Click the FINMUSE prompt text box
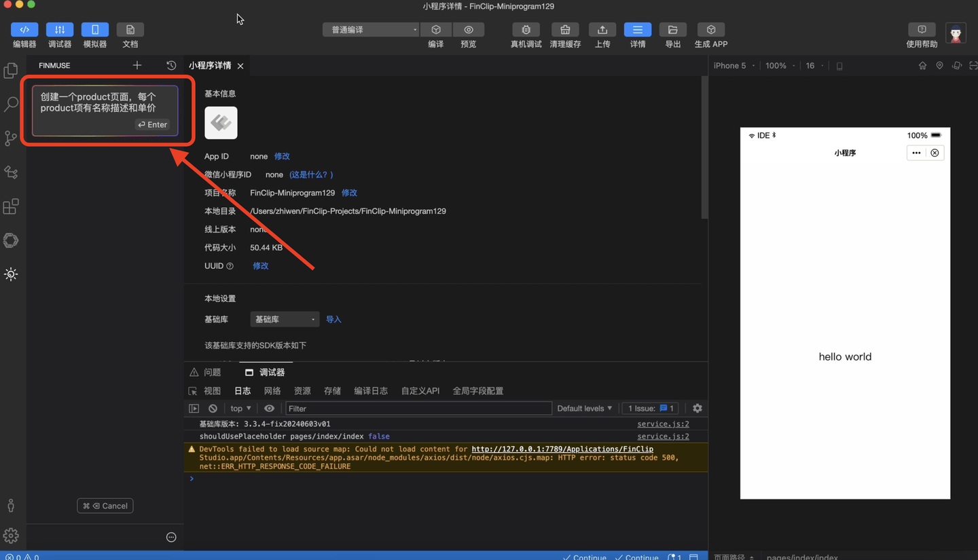 105,111
